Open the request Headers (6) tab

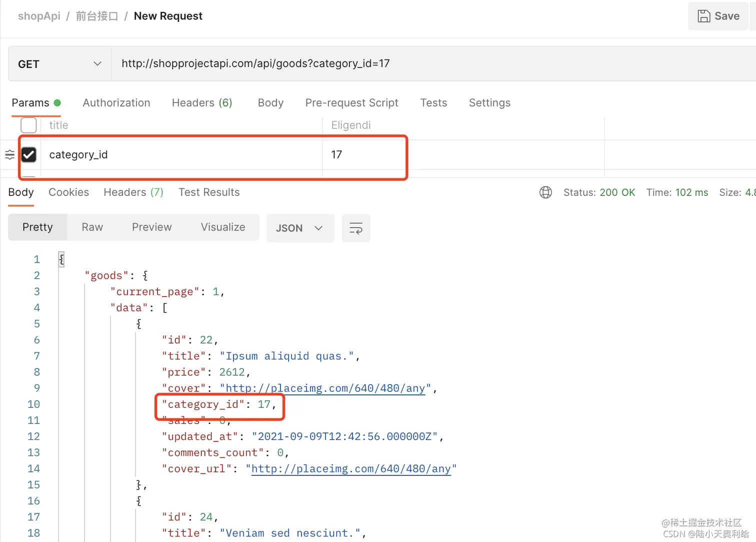tap(202, 103)
